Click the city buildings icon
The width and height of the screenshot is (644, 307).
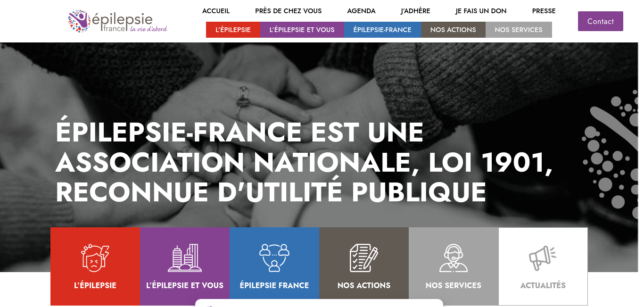pos(185,258)
